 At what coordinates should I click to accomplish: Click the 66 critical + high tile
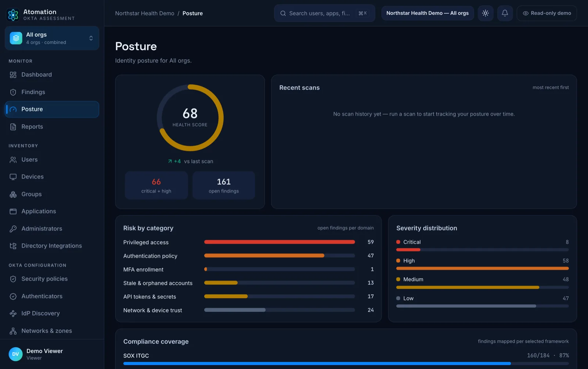coord(156,185)
